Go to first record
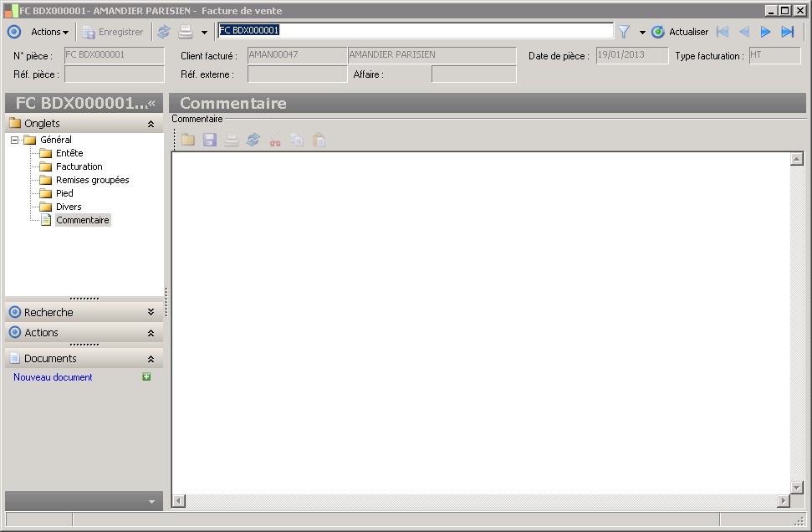Screen dimensions: 812x532 pos(723,32)
